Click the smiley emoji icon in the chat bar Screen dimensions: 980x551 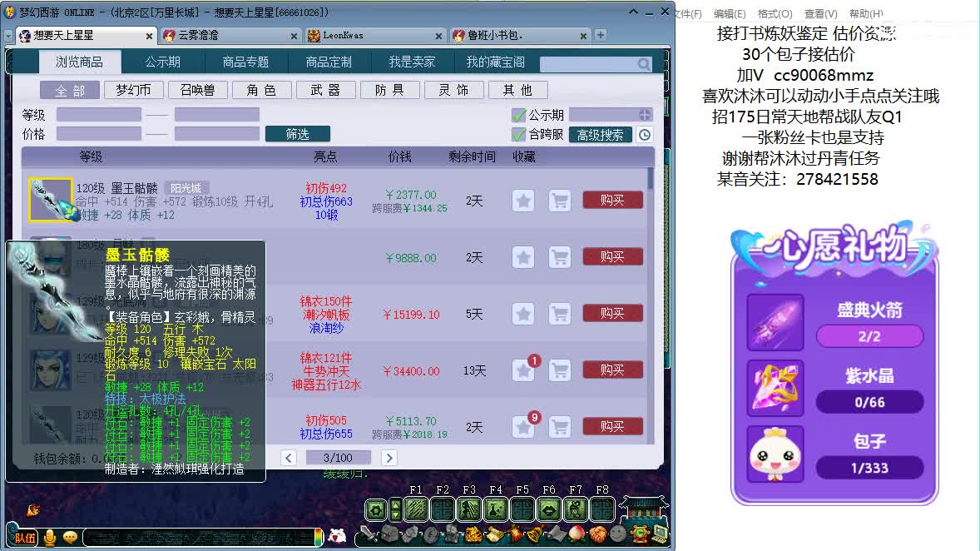tap(69, 537)
